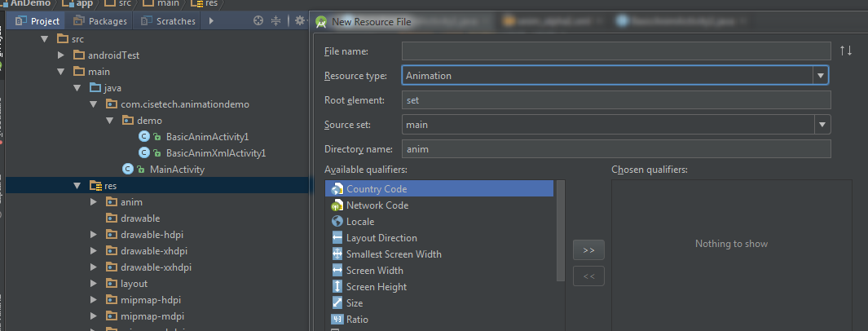
Task: Select the Locale qualifier
Action: (x=360, y=222)
